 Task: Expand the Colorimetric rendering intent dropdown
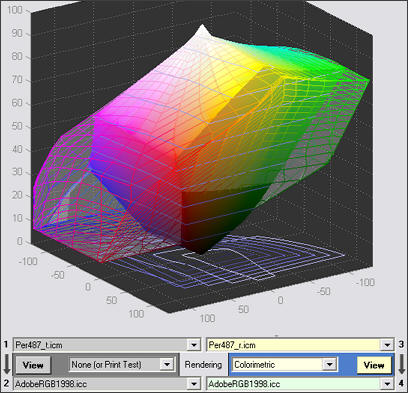coord(329,364)
